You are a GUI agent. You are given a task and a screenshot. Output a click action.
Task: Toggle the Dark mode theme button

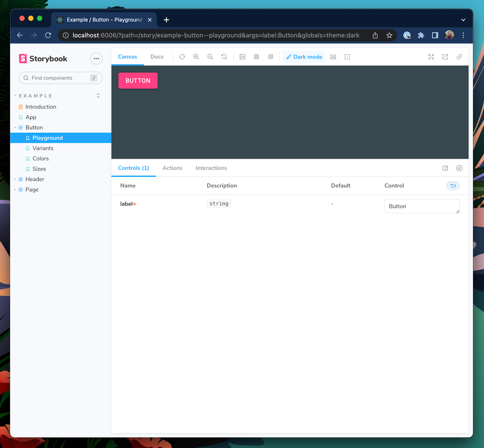click(x=304, y=57)
